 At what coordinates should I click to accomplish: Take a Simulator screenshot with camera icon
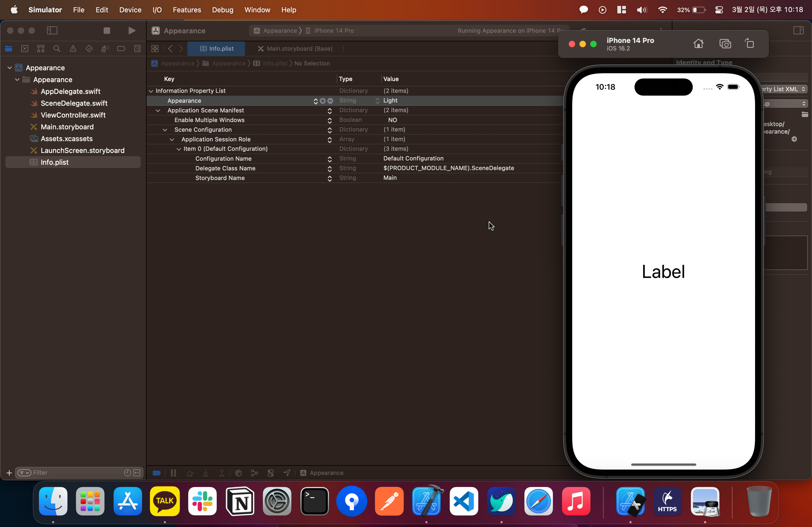click(725, 44)
